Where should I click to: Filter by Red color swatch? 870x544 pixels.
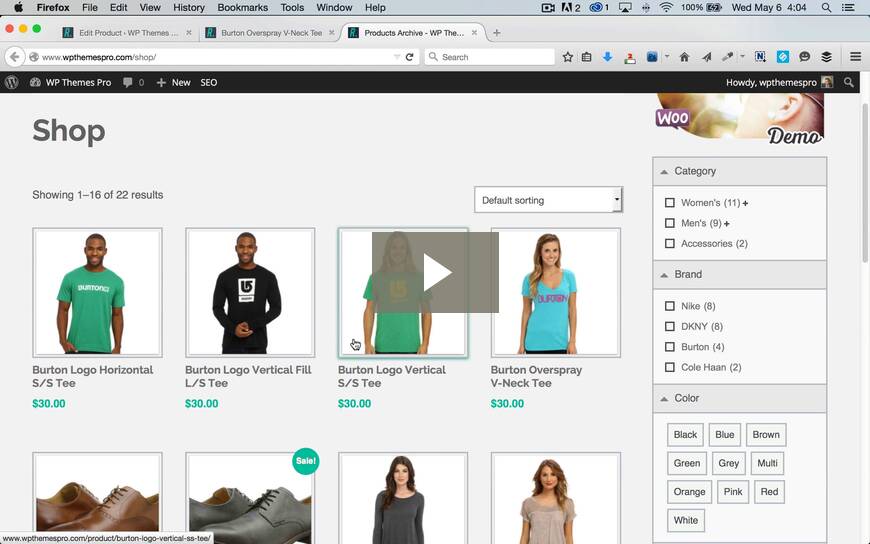(769, 492)
